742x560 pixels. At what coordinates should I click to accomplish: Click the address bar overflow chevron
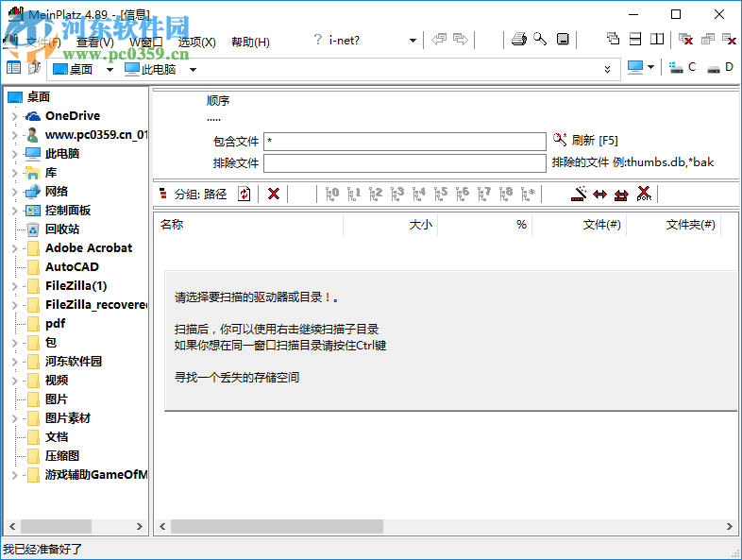point(608,70)
